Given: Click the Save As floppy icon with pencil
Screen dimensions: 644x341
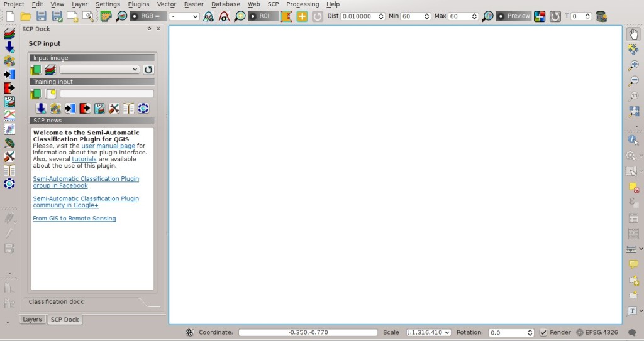Looking at the screenshot, I should tap(57, 16).
